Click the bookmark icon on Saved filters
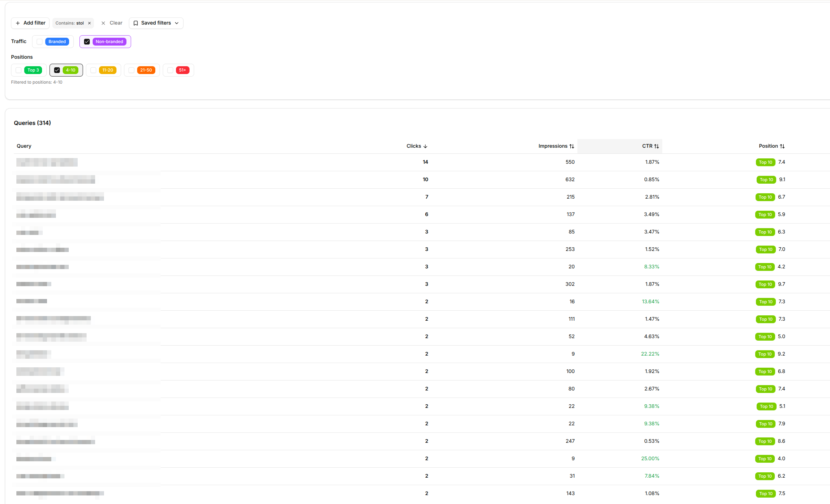The image size is (830, 504). (x=136, y=23)
